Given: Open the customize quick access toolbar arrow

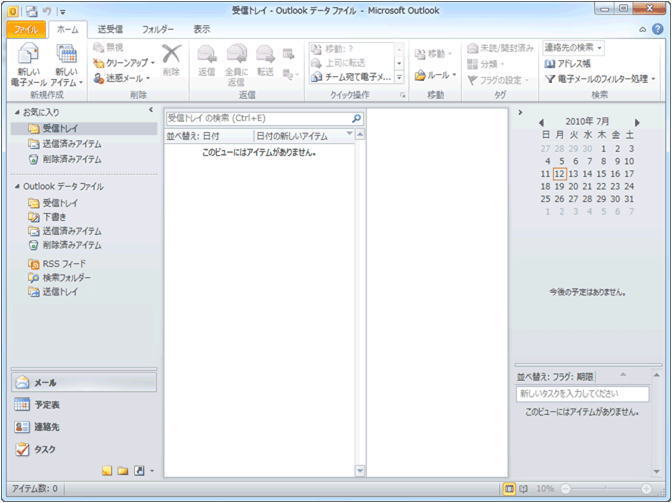Looking at the screenshot, I should [x=63, y=12].
